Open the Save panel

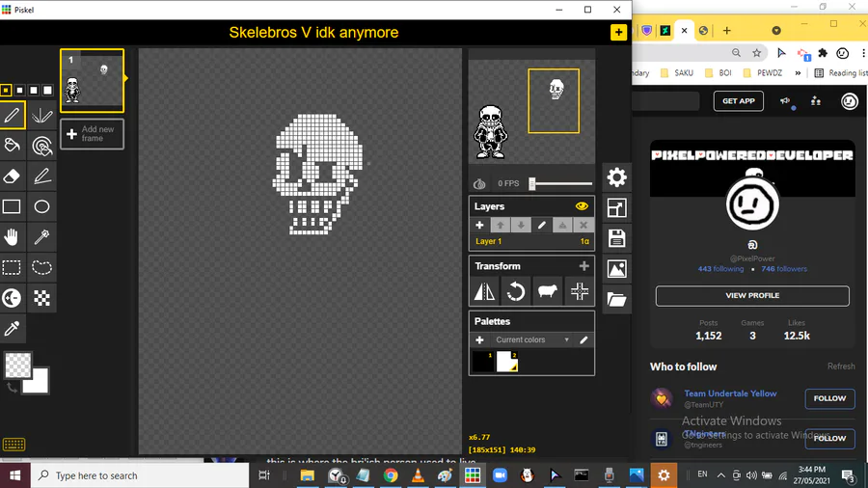point(616,238)
